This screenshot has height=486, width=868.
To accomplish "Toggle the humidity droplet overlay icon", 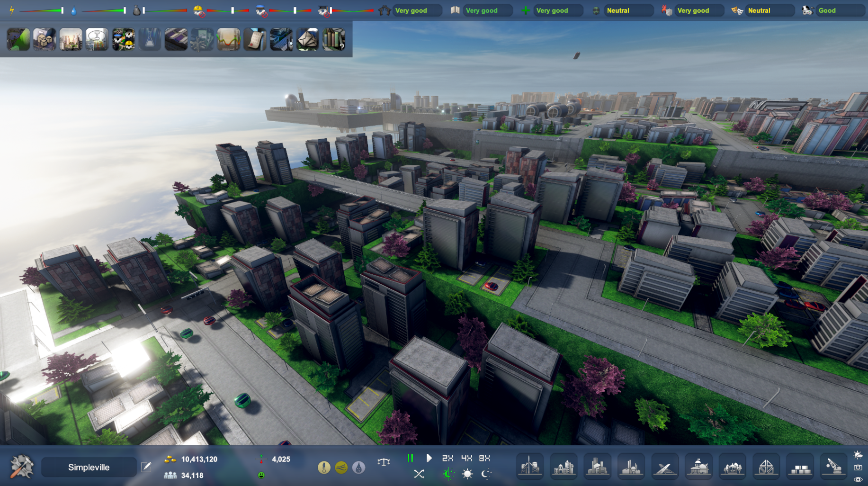I will point(358,468).
